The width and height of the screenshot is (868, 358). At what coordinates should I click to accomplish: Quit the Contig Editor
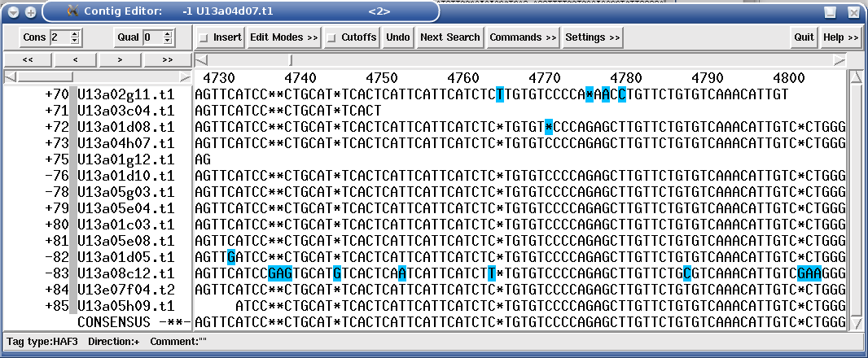click(x=804, y=37)
